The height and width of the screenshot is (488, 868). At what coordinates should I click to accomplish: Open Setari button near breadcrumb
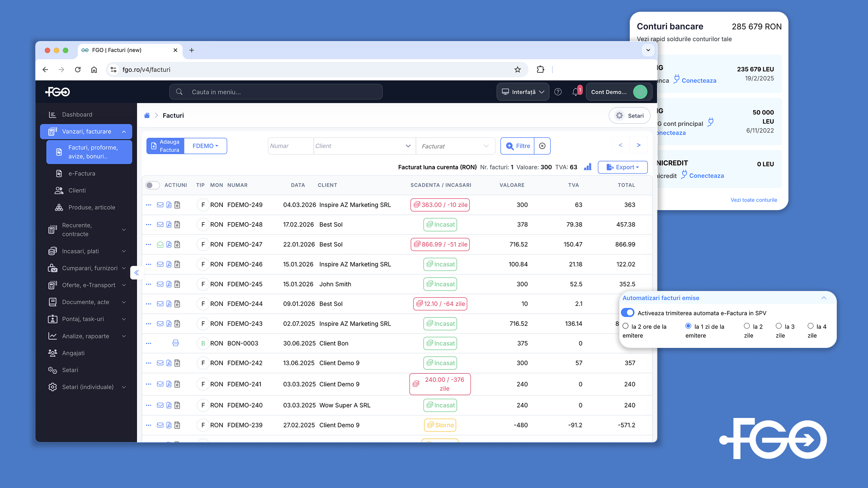point(629,116)
